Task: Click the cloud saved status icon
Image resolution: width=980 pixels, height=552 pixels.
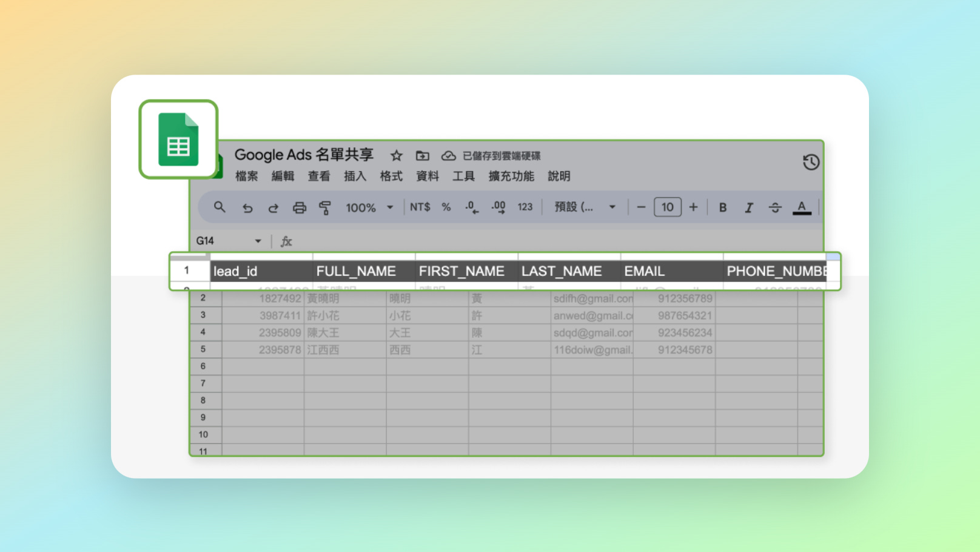Action: pyautogui.click(x=448, y=156)
